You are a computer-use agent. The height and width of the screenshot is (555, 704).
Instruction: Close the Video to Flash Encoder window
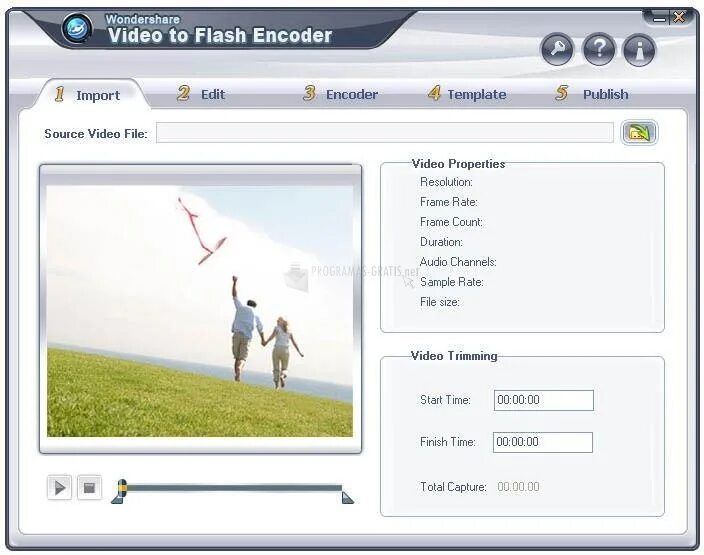click(x=679, y=18)
